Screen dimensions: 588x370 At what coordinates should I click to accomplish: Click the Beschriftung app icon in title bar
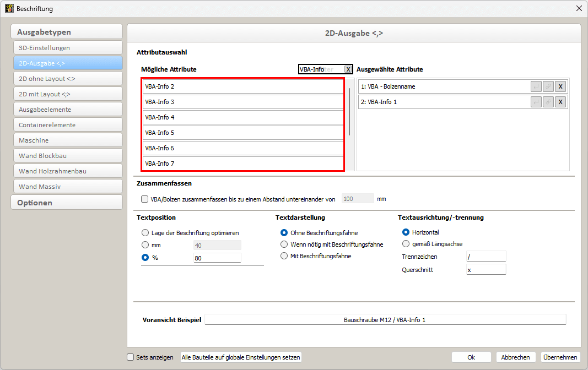coord(9,9)
